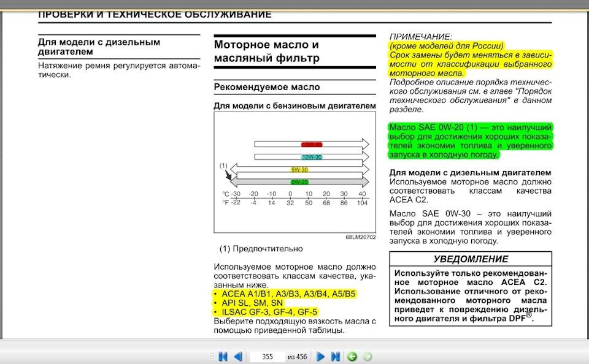Screen dimensions: 589x364
Task: Click the page header "ПРОВЕРКИ И ТЕХНИЧЕСКОЕ ОБСЛУЖИВАНИЕ"
Action: click(155, 15)
